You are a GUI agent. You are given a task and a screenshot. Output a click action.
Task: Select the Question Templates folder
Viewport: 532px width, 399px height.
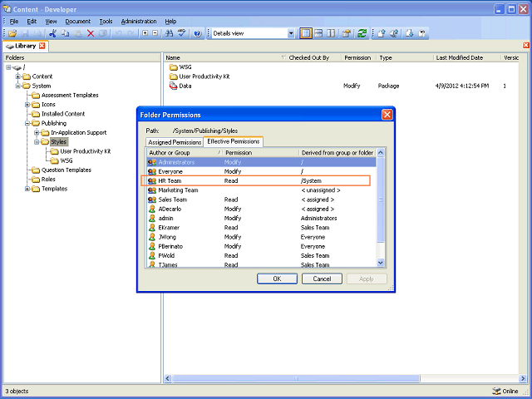(x=66, y=170)
